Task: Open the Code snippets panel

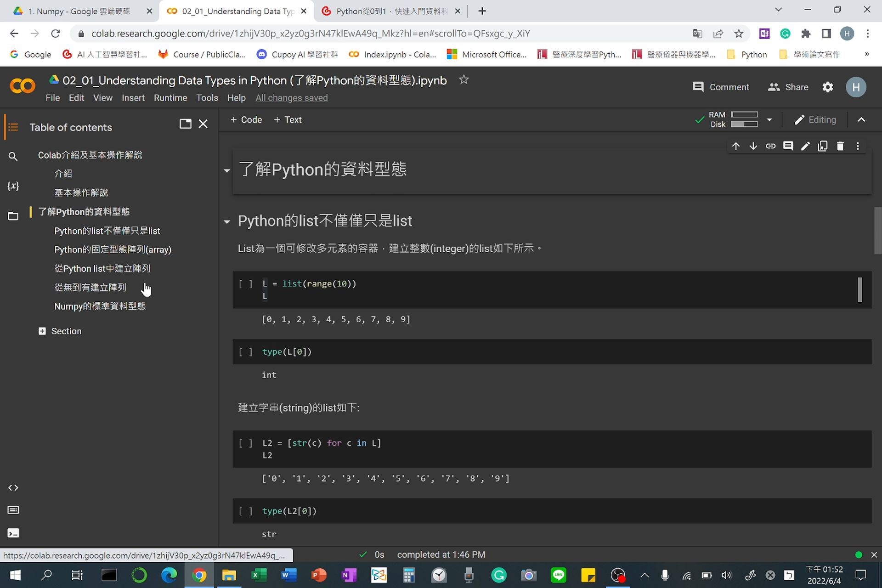Action: pos(13,488)
